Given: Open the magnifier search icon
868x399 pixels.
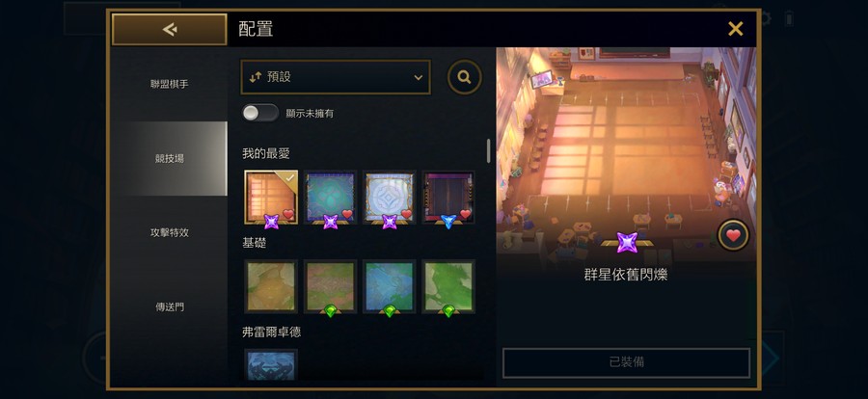Looking at the screenshot, I should [465, 77].
